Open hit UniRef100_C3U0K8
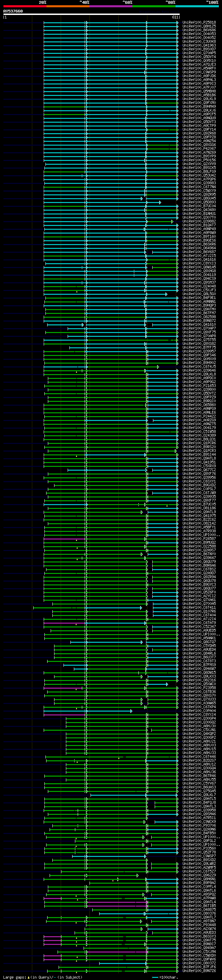222x980 pixels. coord(199,41)
